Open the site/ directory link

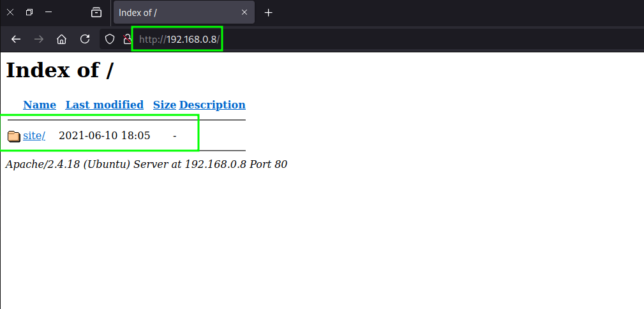(34, 135)
